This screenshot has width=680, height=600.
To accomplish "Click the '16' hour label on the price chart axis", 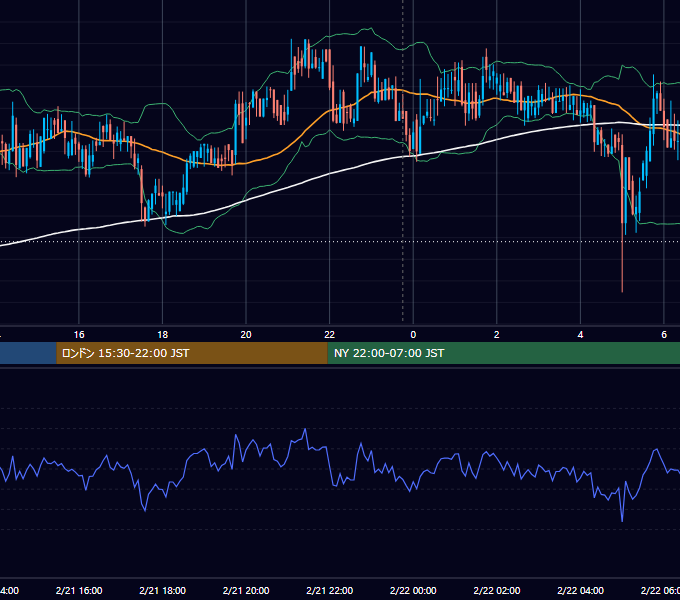I will click(x=79, y=335).
